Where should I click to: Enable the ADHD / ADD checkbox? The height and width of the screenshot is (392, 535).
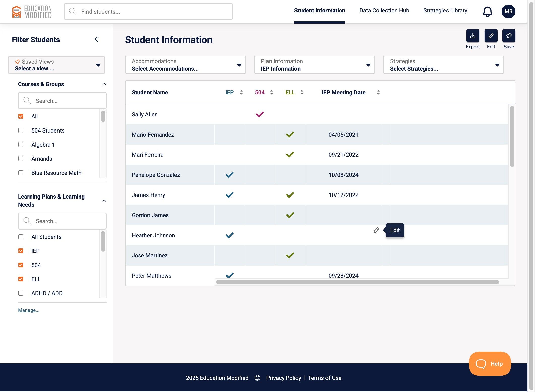pyautogui.click(x=21, y=293)
